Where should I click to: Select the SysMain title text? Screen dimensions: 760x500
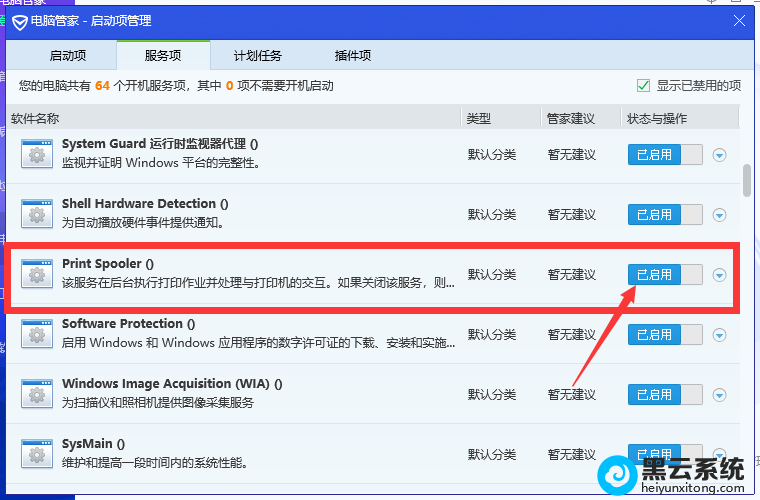pos(93,444)
